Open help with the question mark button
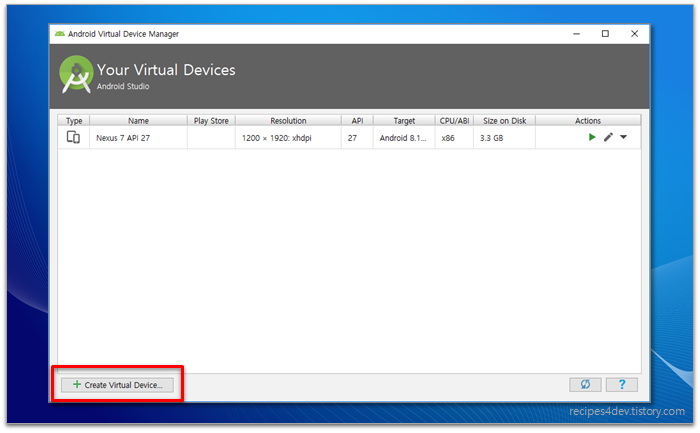This screenshot has height=433, width=700. point(622,384)
